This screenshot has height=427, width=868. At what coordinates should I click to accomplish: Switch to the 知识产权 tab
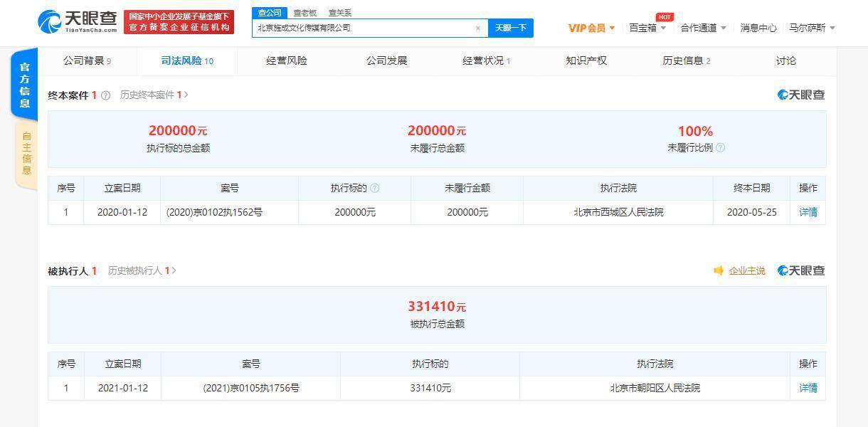click(586, 61)
